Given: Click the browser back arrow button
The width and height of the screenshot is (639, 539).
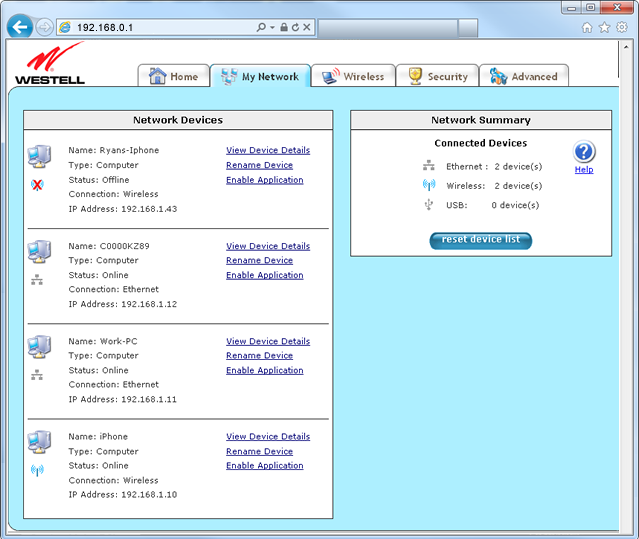Looking at the screenshot, I should coord(20,27).
